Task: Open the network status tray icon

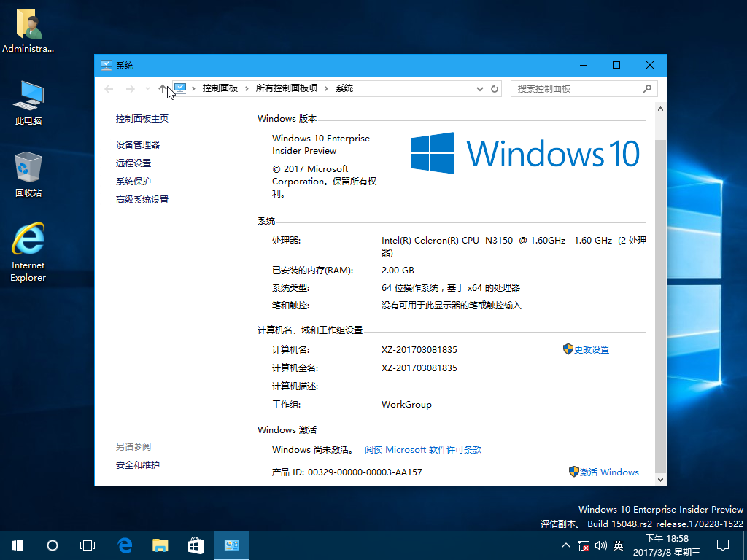Action: [x=583, y=545]
